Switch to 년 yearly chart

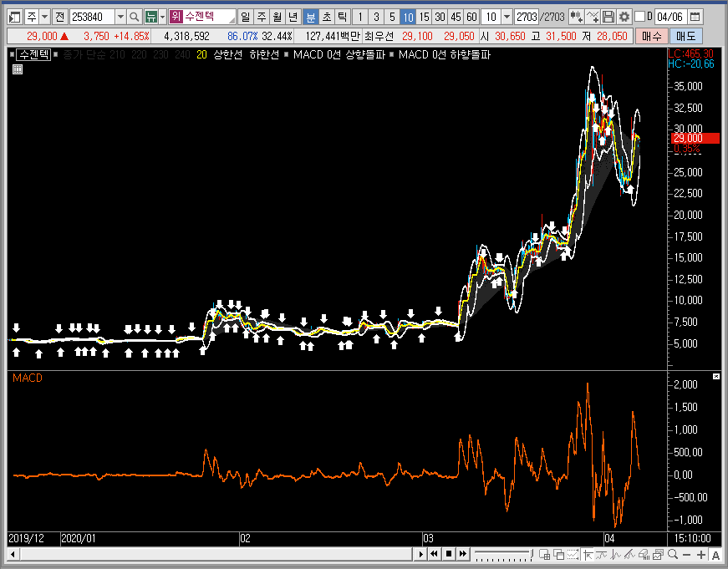click(293, 18)
